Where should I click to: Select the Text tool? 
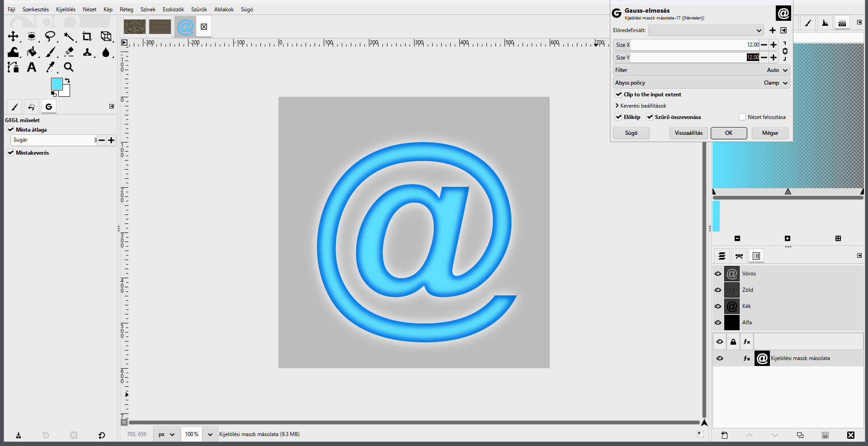pos(32,67)
